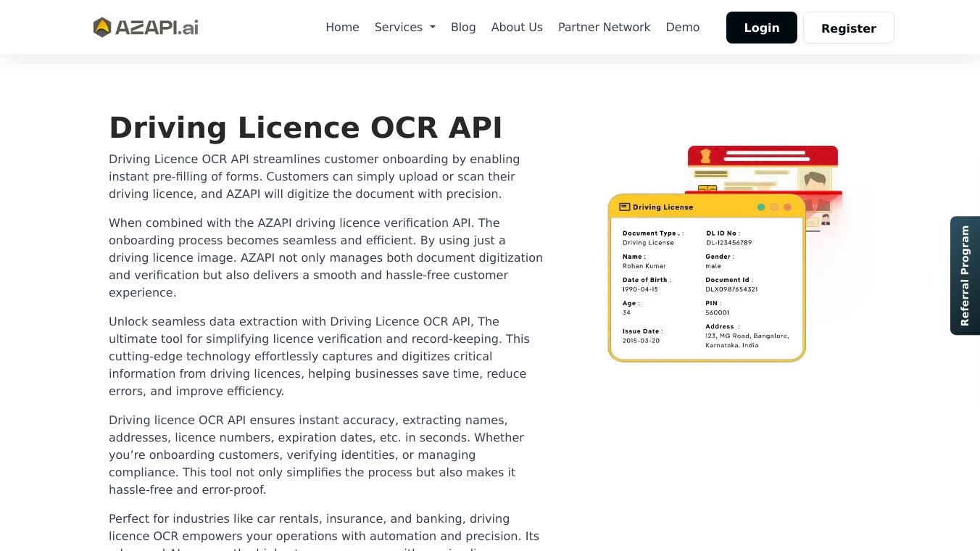
Task: Click the hamburger-style icon beside Driving License title
Action: (x=625, y=207)
